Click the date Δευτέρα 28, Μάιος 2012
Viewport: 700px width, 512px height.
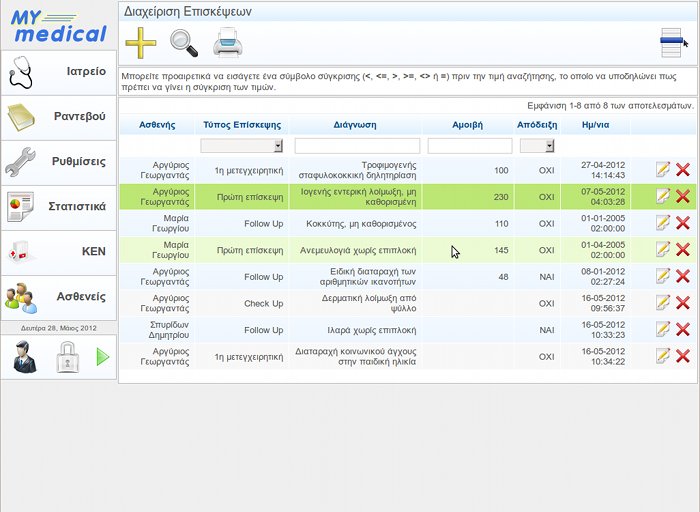point(58,328)
